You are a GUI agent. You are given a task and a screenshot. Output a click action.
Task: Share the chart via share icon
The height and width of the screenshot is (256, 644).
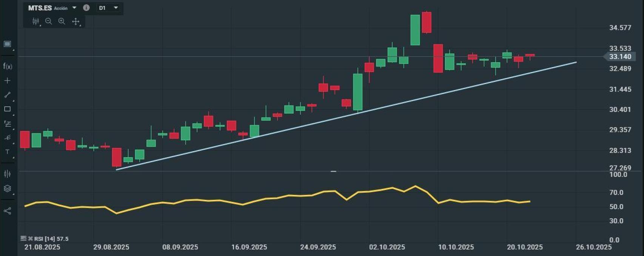point(7,211)
